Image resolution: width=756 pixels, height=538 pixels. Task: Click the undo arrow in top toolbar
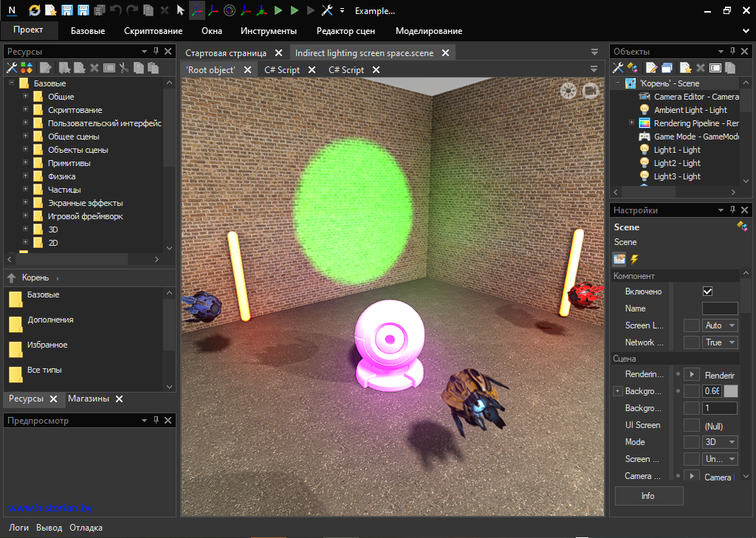click(x=115, y=10)
